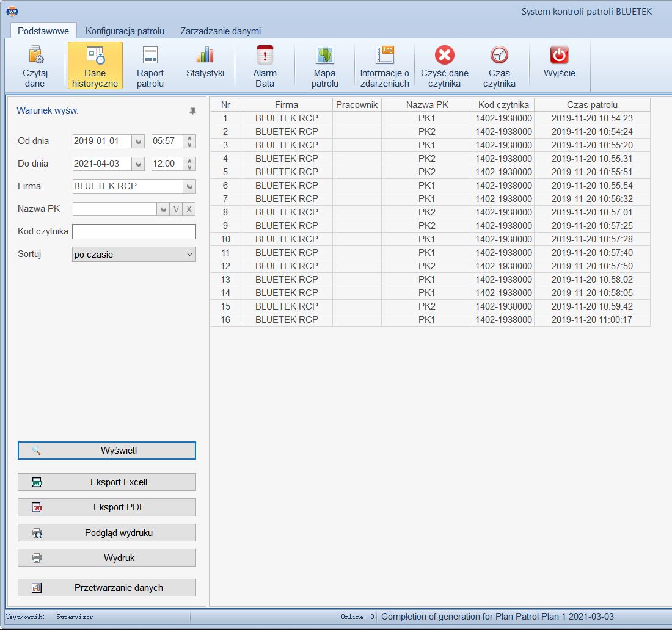
Task: Select row with time 2019-11-20 10:55:51
Action: 430,172
